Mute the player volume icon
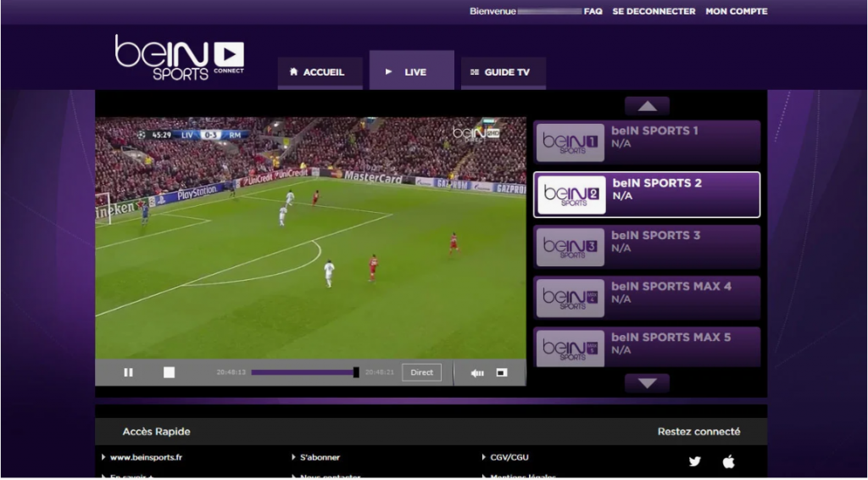Image resolution: width=868 pixels, height=480 pixels. click(477, 373)
